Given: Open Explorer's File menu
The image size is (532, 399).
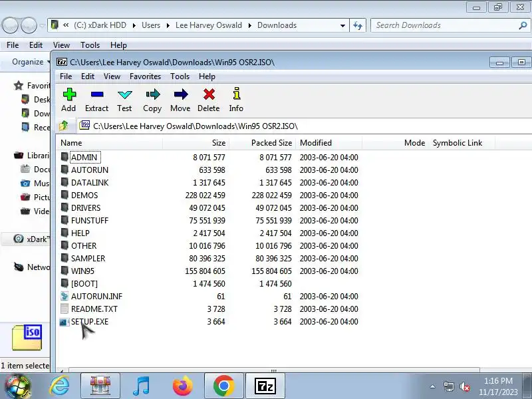Looking at the screenshot, I should tap(13, 45).
